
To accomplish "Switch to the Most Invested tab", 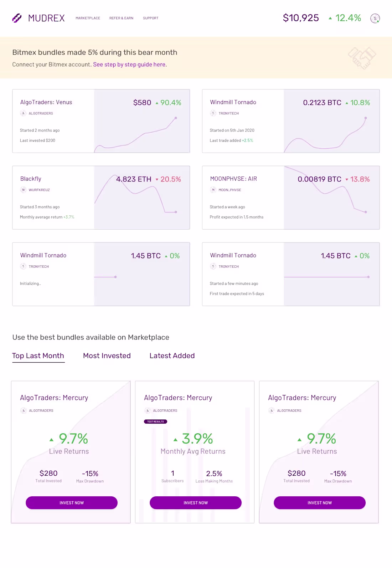I will [x=107, y=355].
